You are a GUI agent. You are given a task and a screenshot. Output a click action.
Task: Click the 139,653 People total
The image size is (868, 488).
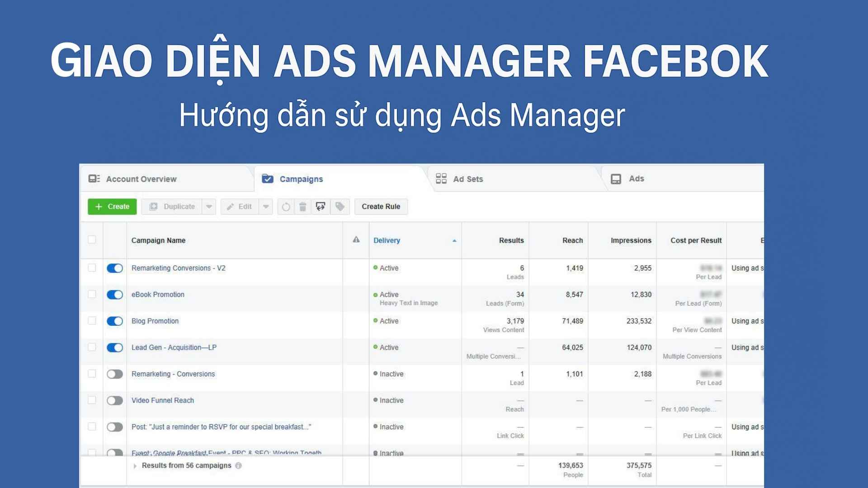pyautogui.click(x=571, y=470)
